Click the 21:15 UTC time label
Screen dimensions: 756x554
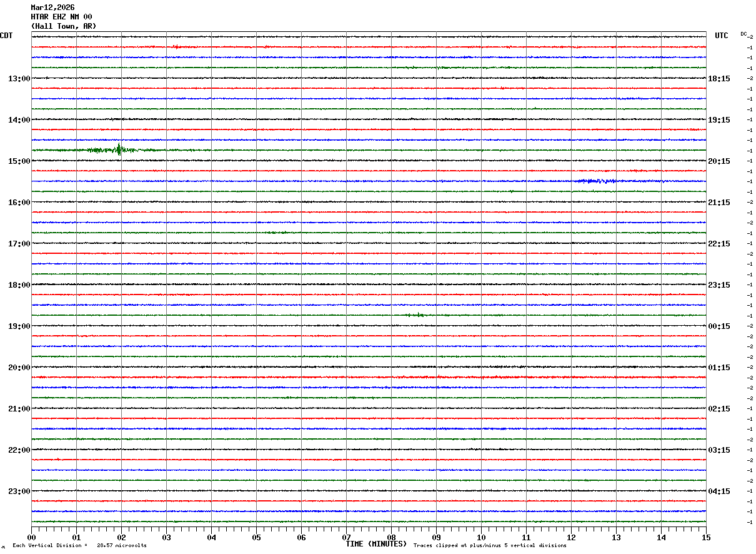tap(719, 203)
